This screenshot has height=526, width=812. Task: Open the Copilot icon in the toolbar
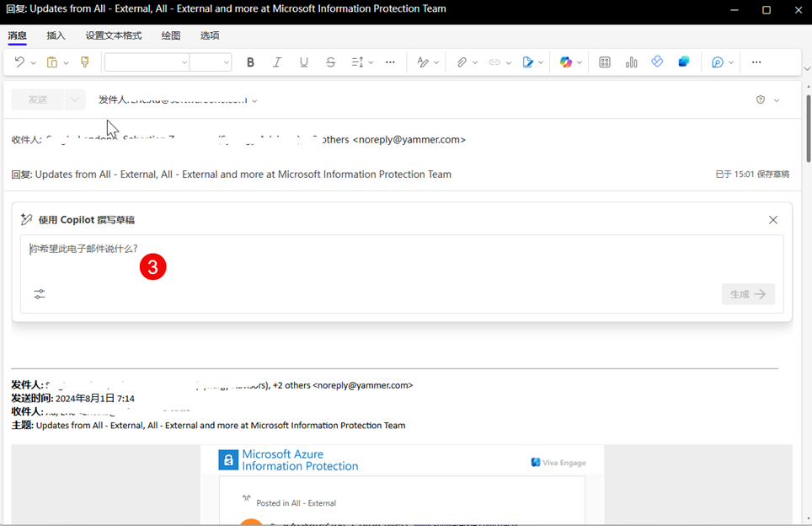(x=565, y=62)
